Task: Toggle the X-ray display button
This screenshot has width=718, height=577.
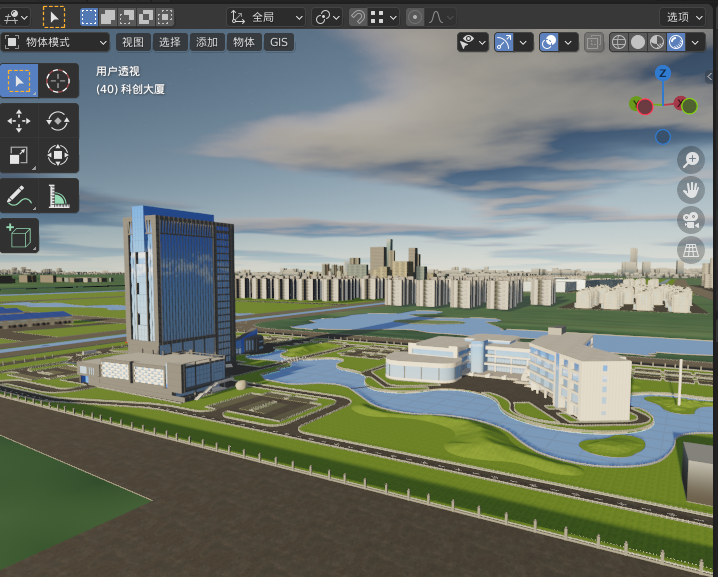Action: point(593,42)
